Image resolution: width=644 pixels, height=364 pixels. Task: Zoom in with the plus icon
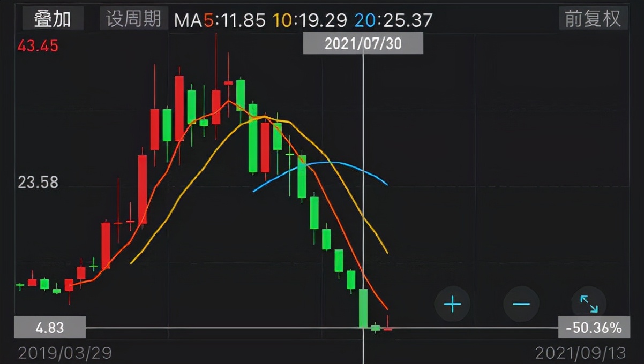coord(452,305)
